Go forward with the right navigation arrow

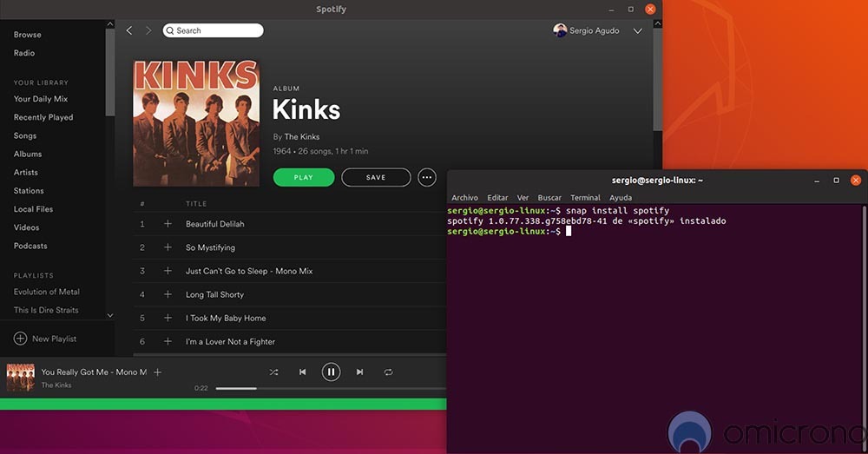click(x=148, y=30)
